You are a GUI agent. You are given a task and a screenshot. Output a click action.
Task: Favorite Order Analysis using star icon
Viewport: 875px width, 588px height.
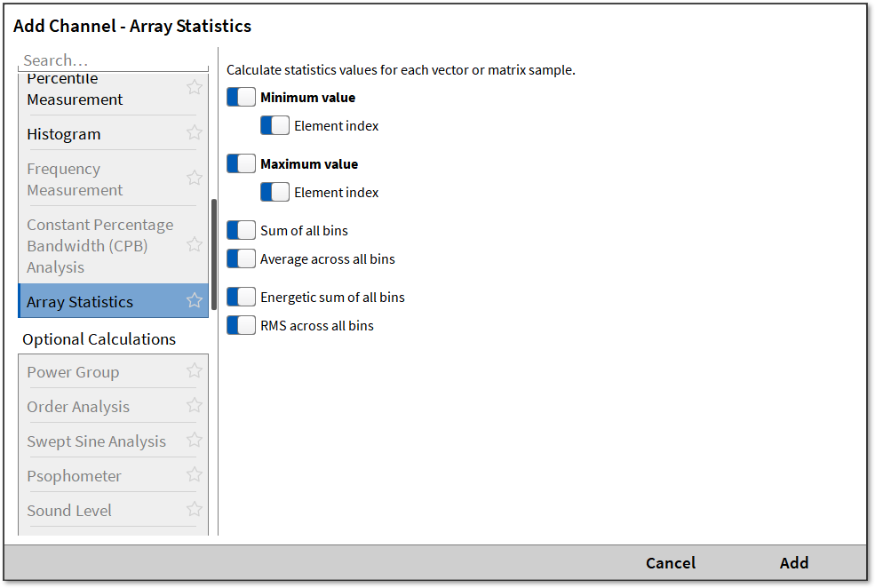(195, 406)
